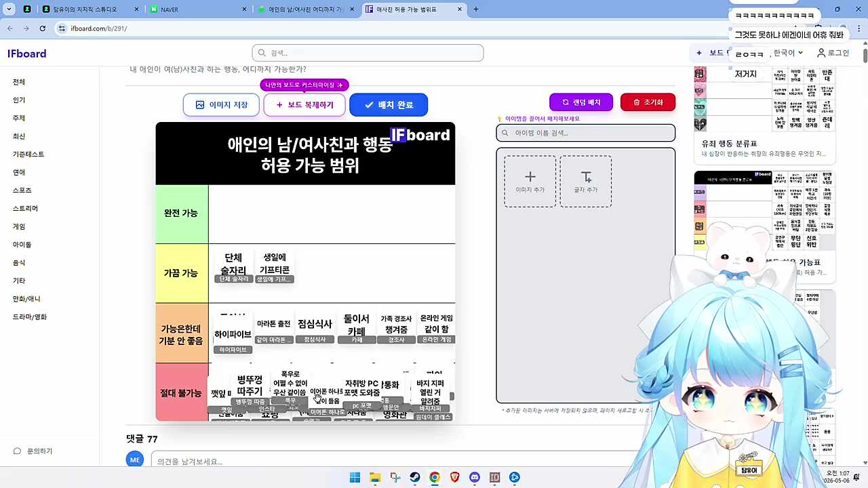
Task: Select the 만화/애니 sidebar category
Action: click(x=26, y=299)
